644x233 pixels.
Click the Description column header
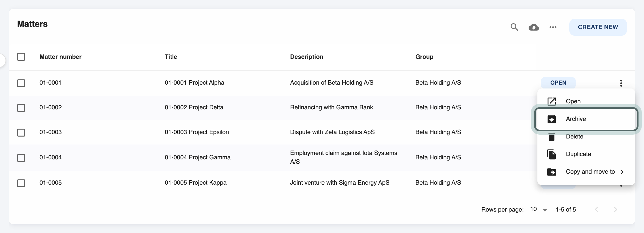(307, 57)
